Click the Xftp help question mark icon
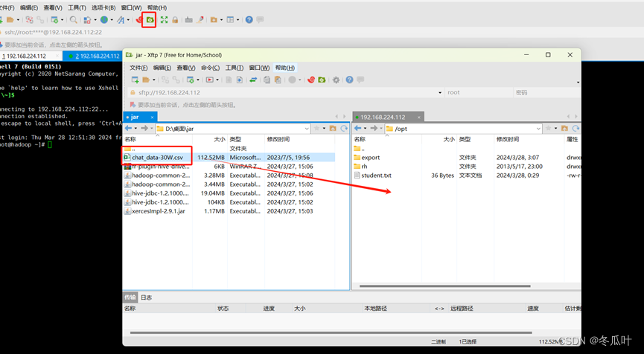Image resolution: width=644 pixels, height=354 pixels. click(349, 80)
